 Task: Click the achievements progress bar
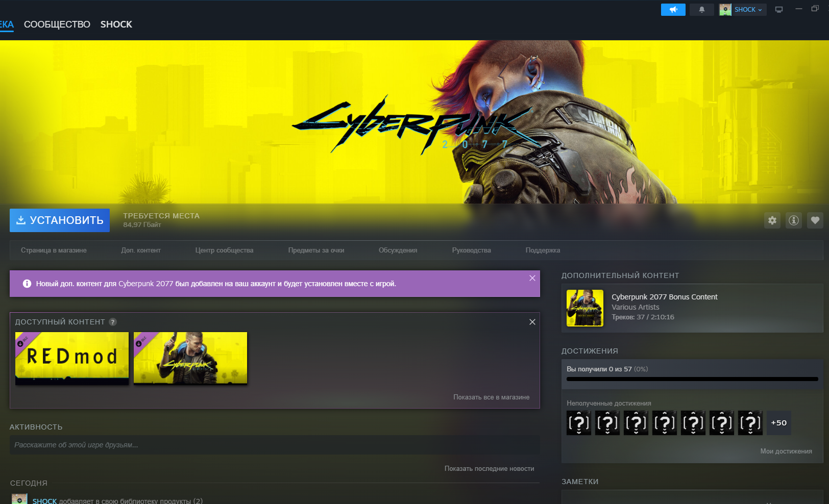pos(692,379)
